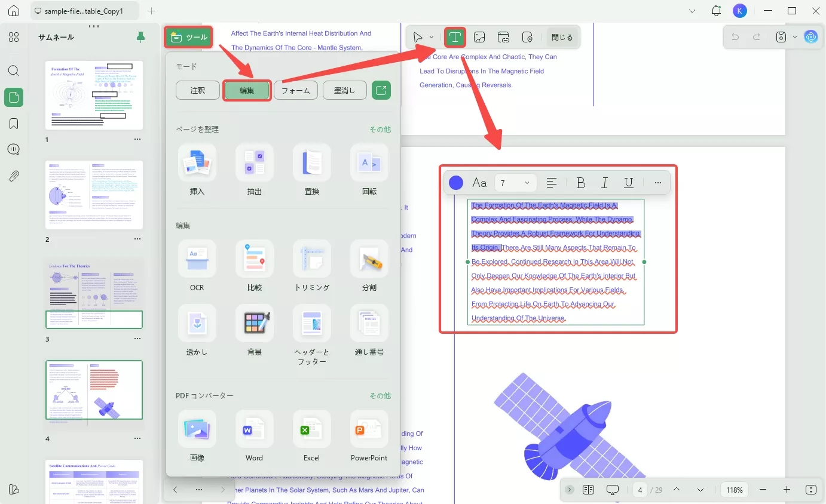Open the AI assistant icon top right

[811, 37]
